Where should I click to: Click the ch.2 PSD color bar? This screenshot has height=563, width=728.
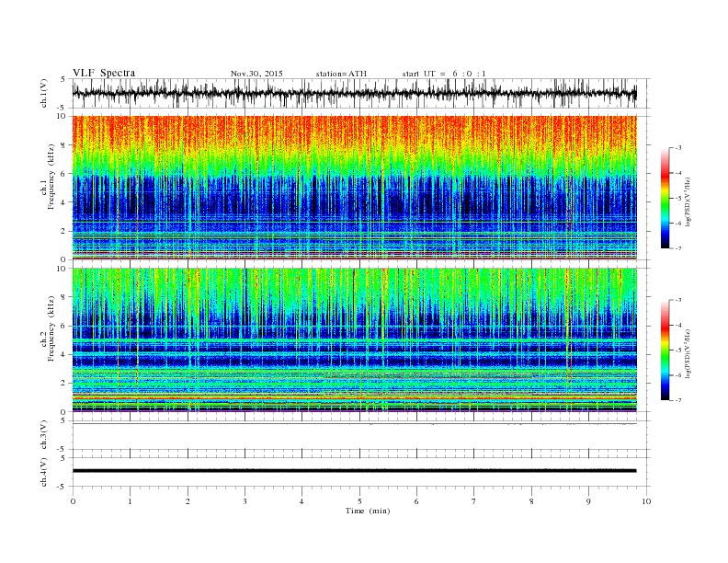665,350
